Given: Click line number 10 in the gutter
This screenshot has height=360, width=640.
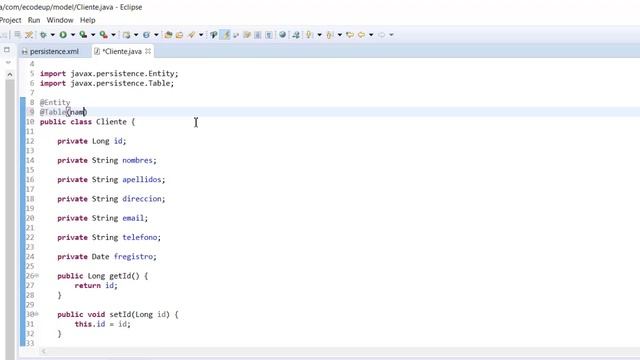Looking at the screenshot, I should (x=30, y=122).
